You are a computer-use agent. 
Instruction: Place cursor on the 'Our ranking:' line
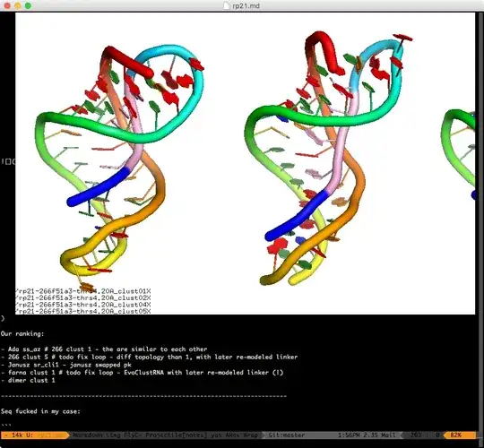(22, 334)
